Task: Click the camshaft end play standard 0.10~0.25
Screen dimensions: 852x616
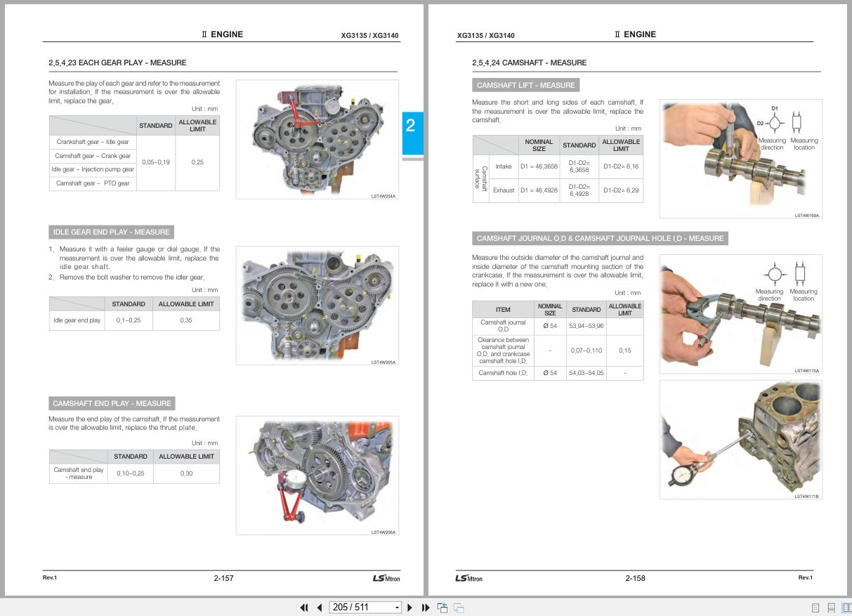Action: (131, 473)
